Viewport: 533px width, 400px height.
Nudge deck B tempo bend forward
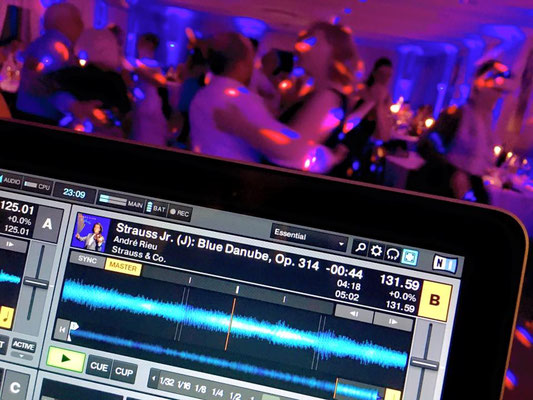tap(393, 321)
